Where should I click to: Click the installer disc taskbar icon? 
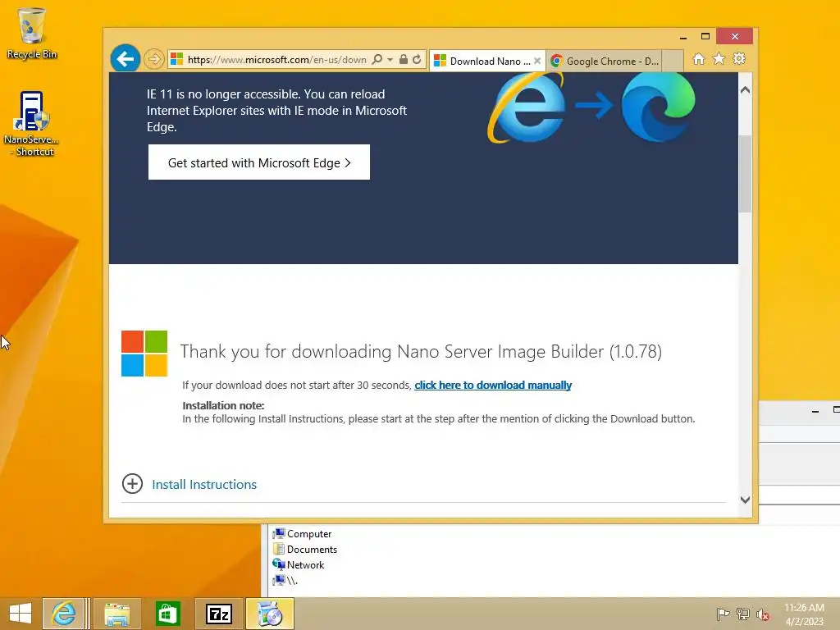click(269, 614)
